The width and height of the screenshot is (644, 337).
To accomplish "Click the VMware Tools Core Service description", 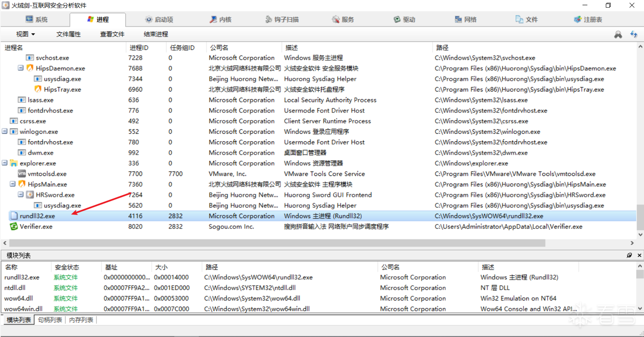I will (324, 174).
